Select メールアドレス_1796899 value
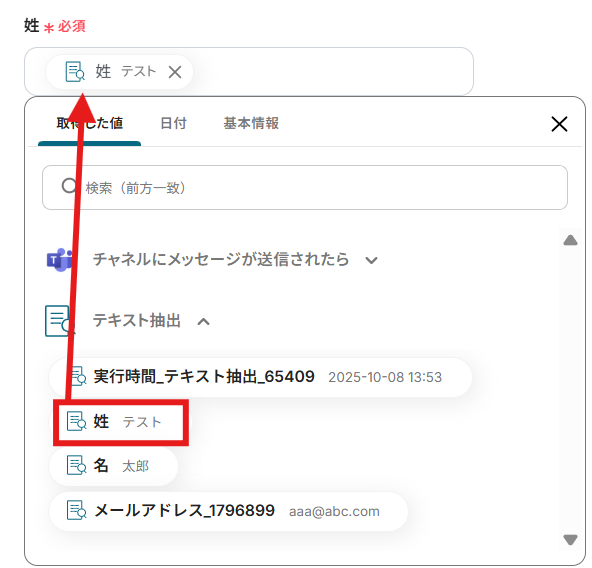This screenshot has width=592, height=568. (x=228, y=511)
